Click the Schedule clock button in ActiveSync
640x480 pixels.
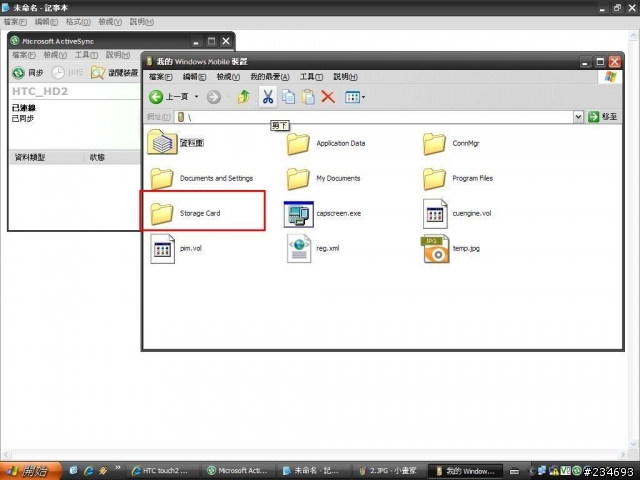(67, 73)
